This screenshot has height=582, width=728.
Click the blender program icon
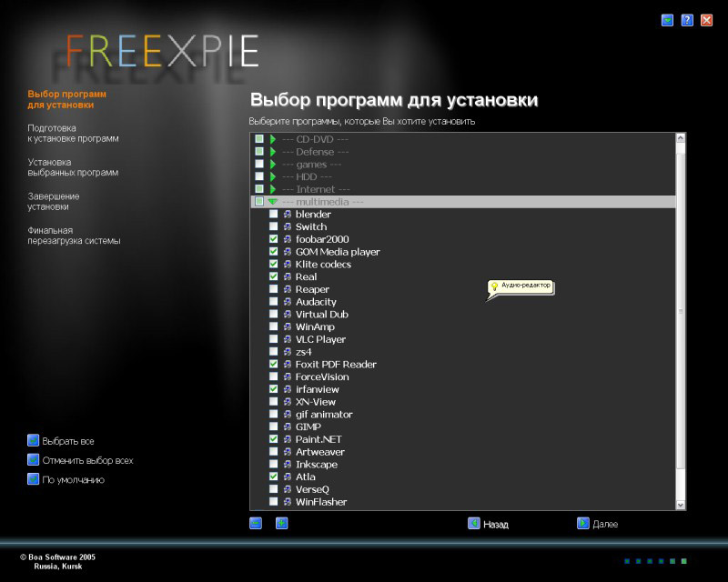coord(288,214)
